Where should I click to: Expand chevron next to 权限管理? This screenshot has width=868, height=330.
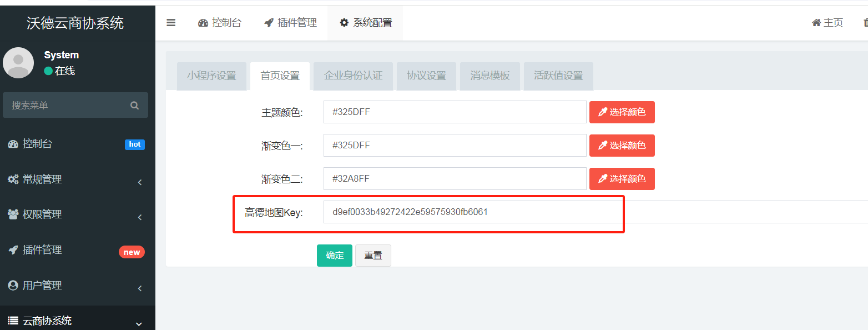pos(140,217)
